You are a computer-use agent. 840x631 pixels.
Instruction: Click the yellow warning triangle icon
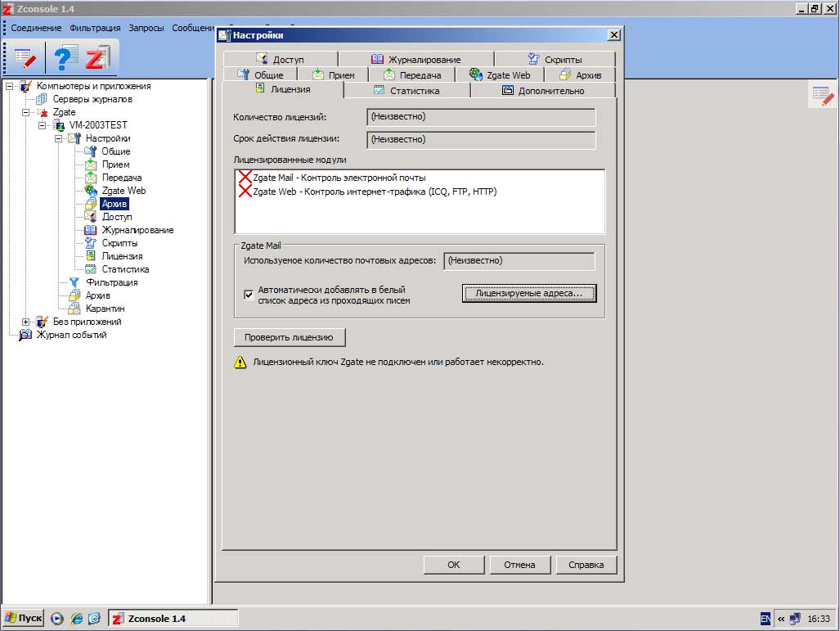[240, 363]
